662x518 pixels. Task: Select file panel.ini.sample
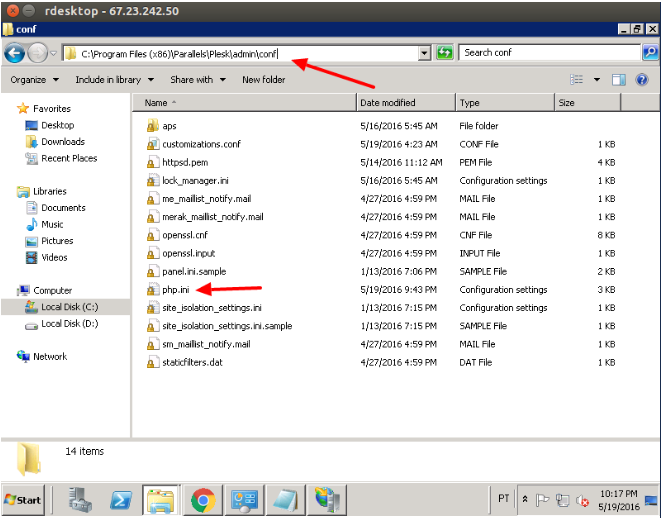194,271
